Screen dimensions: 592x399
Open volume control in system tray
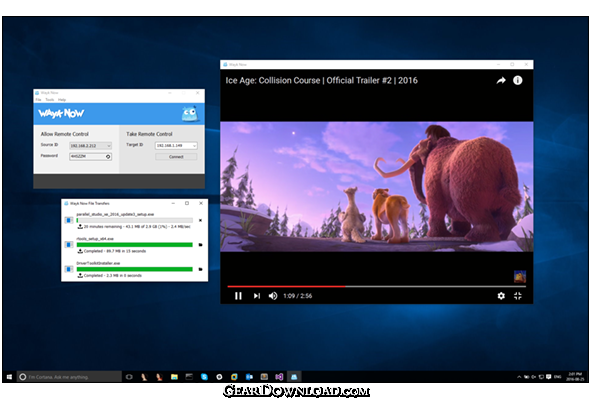coord(533,377)
